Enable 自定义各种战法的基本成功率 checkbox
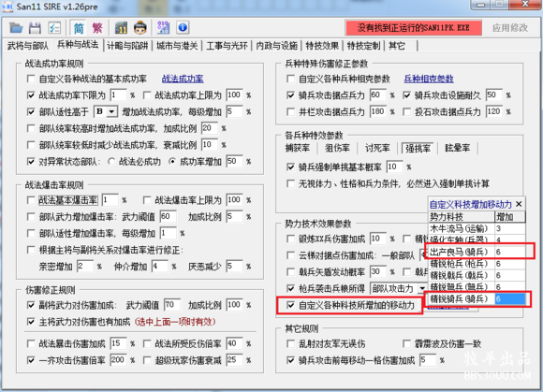 pyautogui.click(x=31, y=79)
